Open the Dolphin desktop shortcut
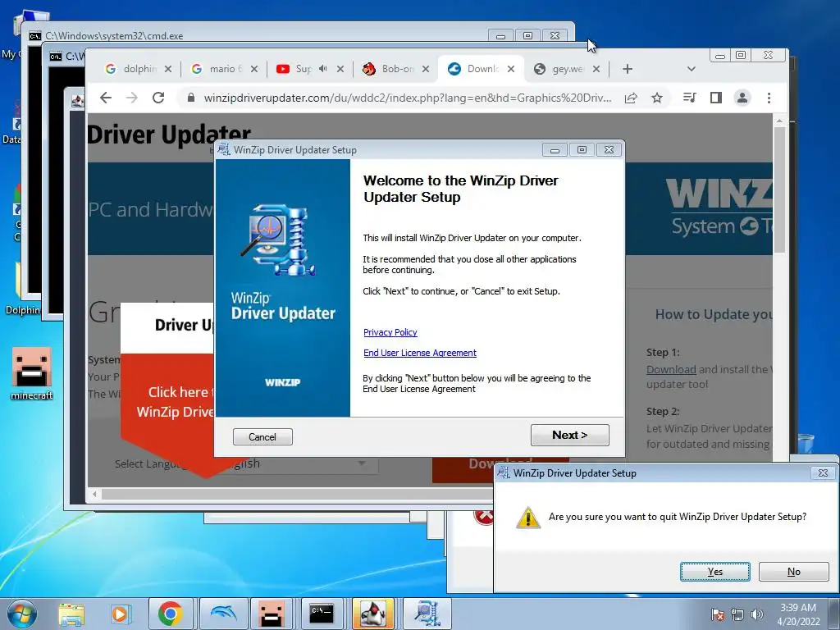 click(x=22, y=290)
